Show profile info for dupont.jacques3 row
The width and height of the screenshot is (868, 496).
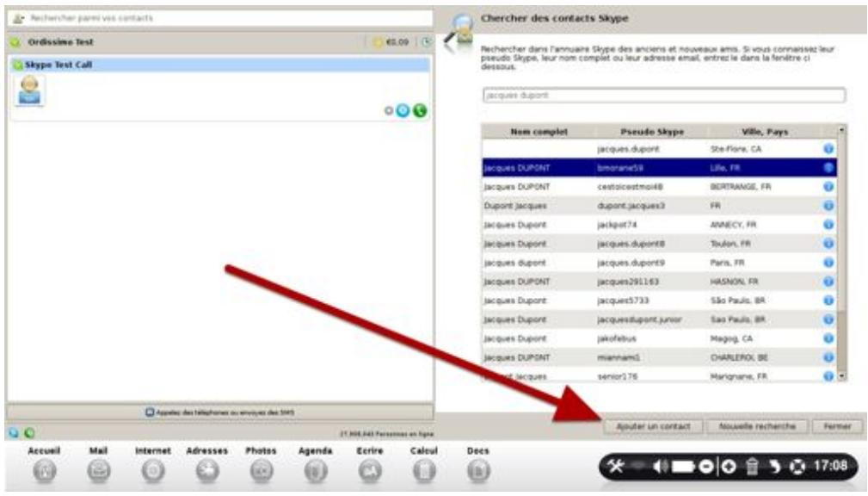tap(828, 206)
